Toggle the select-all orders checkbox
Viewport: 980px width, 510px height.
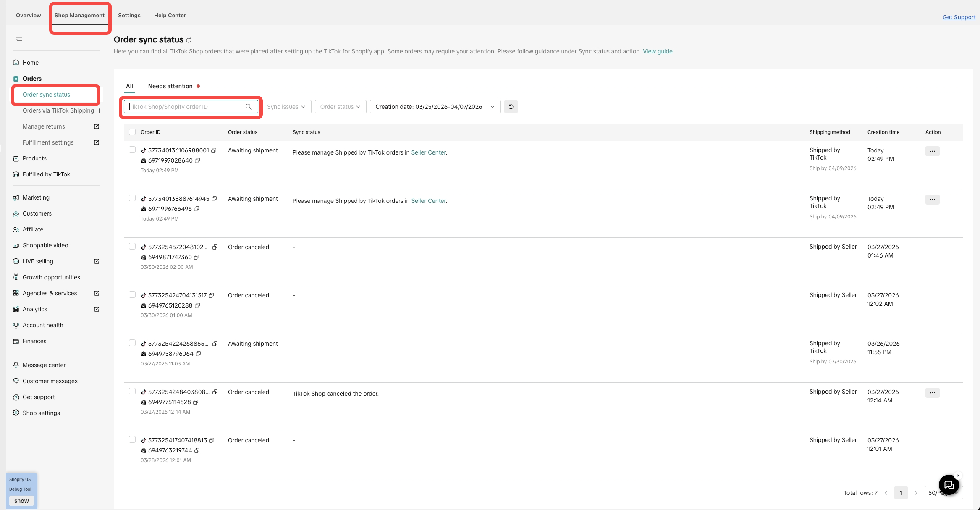pos(132,132)
